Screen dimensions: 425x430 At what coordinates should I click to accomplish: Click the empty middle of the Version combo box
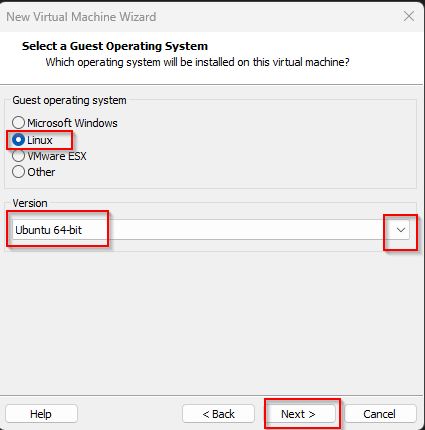233,230
